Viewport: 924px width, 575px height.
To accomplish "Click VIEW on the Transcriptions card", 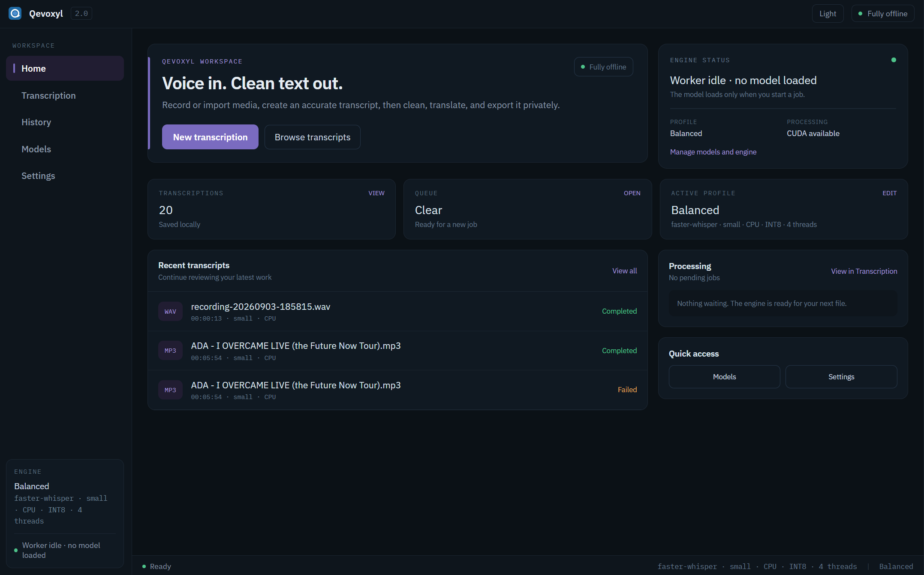I will [x=376, y=193].
